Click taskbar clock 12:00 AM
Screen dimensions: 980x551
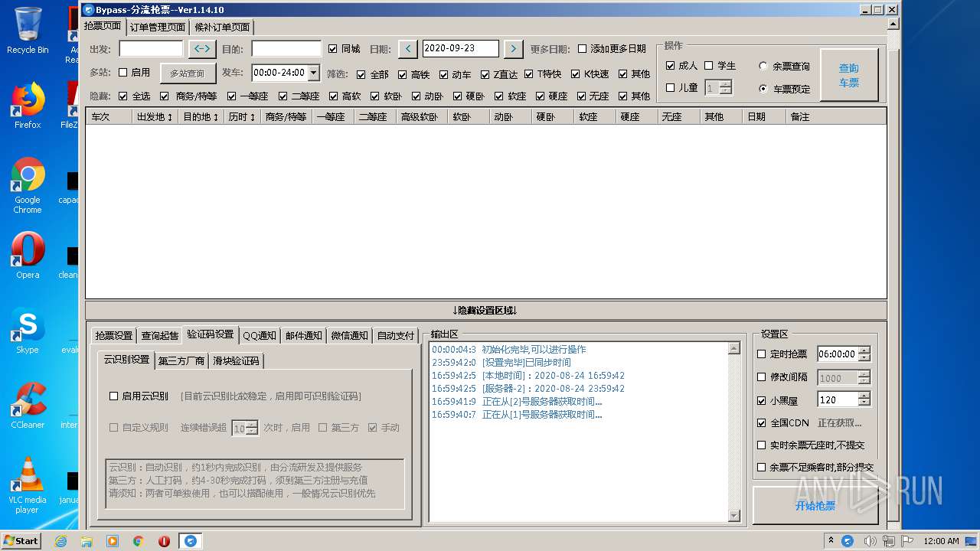coord(942,541)
